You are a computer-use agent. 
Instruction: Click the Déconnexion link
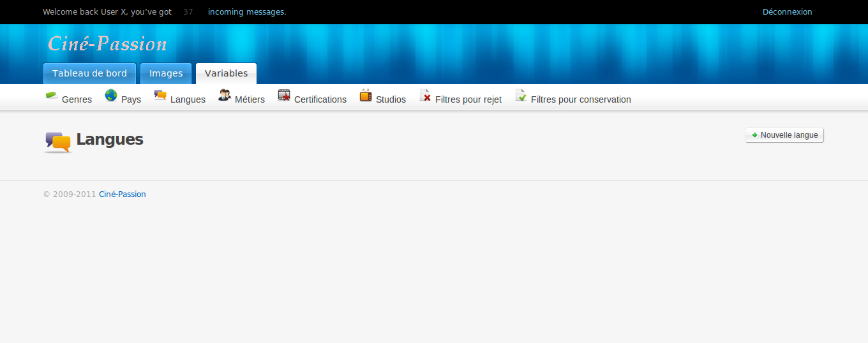pyautogui.click(x=787, y=12)
